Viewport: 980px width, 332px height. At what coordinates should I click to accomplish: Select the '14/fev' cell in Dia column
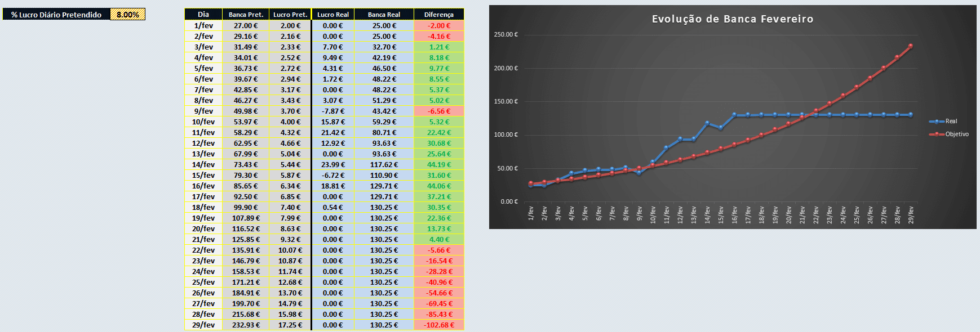[203, 164]
